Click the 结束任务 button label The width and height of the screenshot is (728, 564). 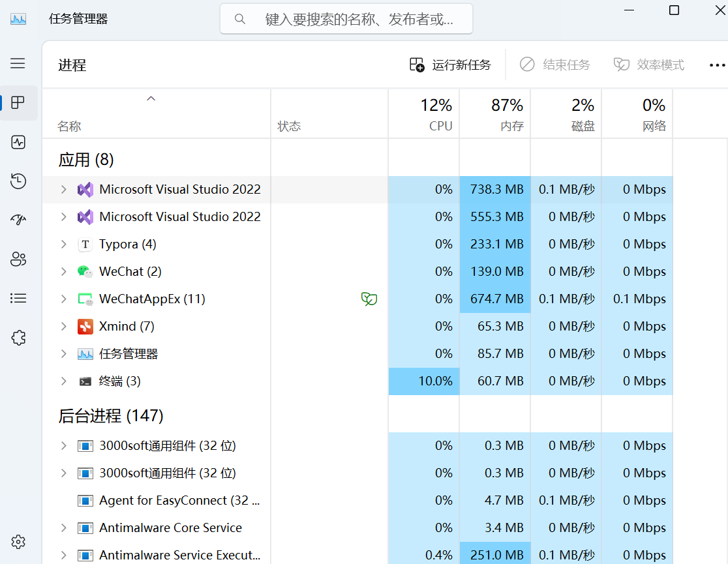click(x=566, y=65)
